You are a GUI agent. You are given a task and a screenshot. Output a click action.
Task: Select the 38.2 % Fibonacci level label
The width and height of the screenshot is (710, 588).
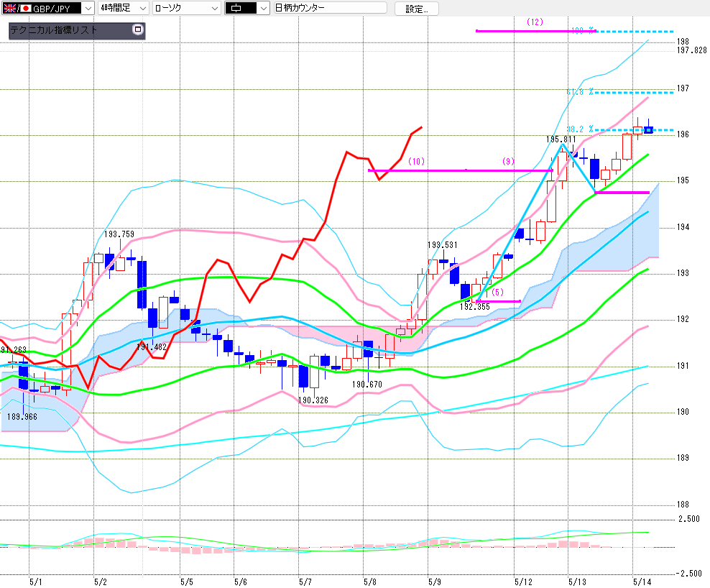click(580, 129)
